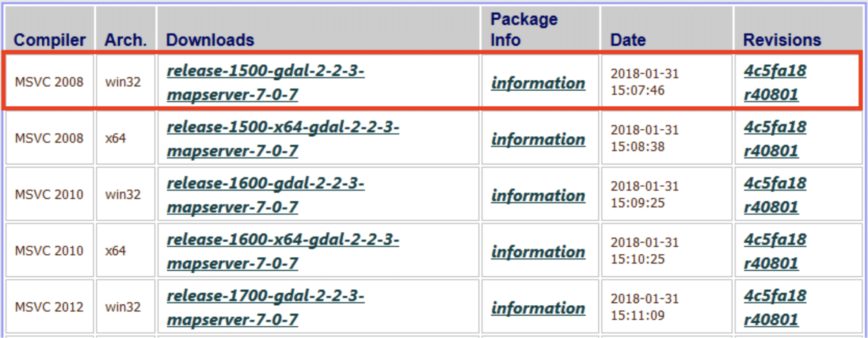
Task: Open release-1500-gdal-2-2-3-mapserver-7-0-7 win32 download link
Action: tap(266, 82)
